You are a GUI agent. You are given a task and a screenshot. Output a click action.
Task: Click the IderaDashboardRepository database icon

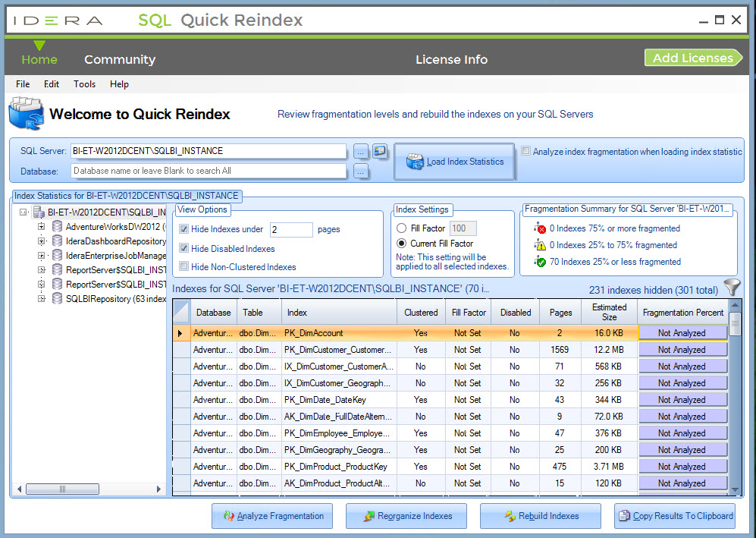click(x=58, y=241)
